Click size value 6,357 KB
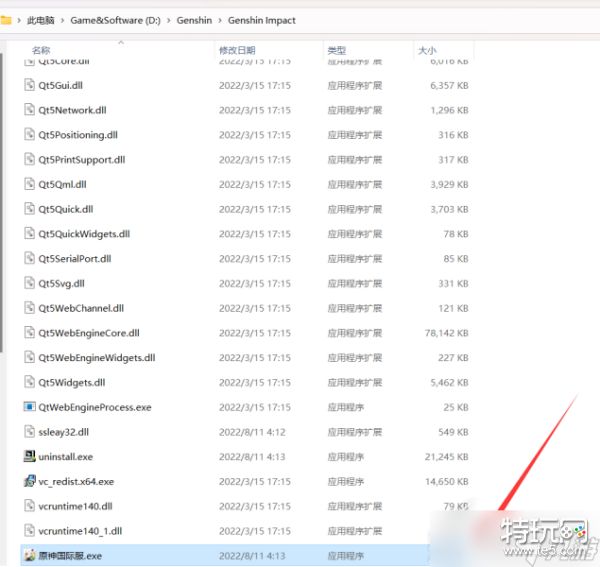Image resolution: width=600 pixels, height=567 pixels. (449, 85)
